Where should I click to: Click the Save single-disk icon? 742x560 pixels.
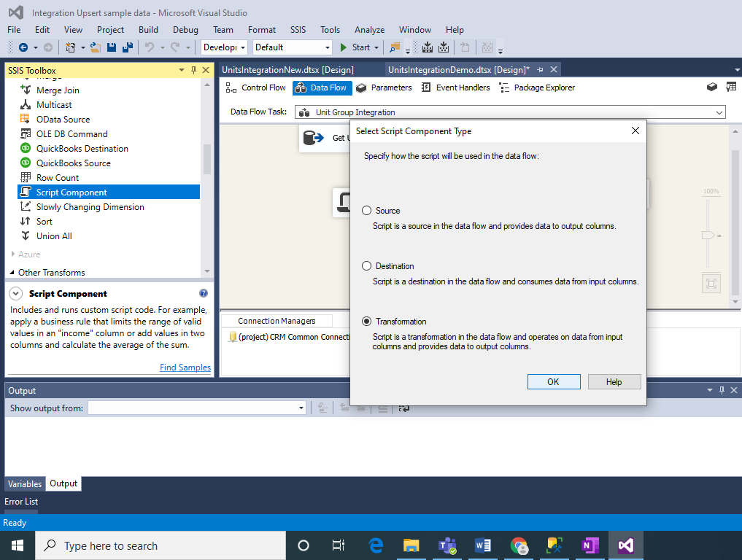(112, 47)
